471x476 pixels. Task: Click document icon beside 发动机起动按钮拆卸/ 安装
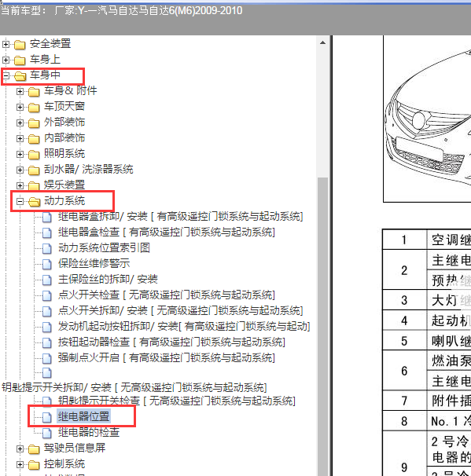pyautogui.click(x=47, y=327)
